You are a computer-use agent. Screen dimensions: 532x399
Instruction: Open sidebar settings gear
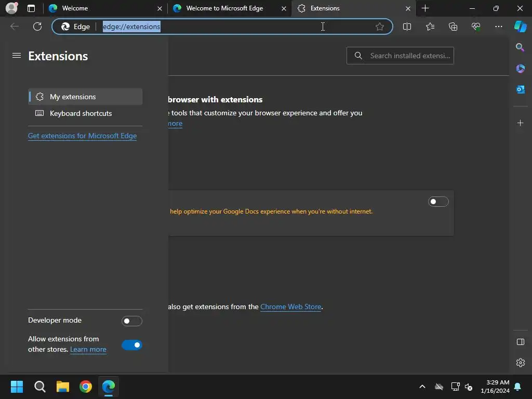click(x=520, y=363)
